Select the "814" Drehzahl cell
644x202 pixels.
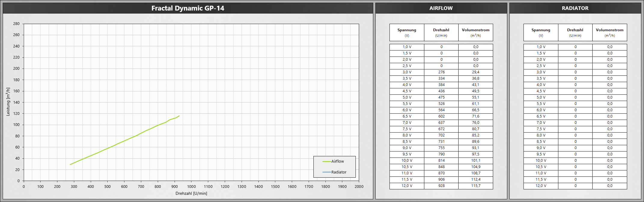441,161
